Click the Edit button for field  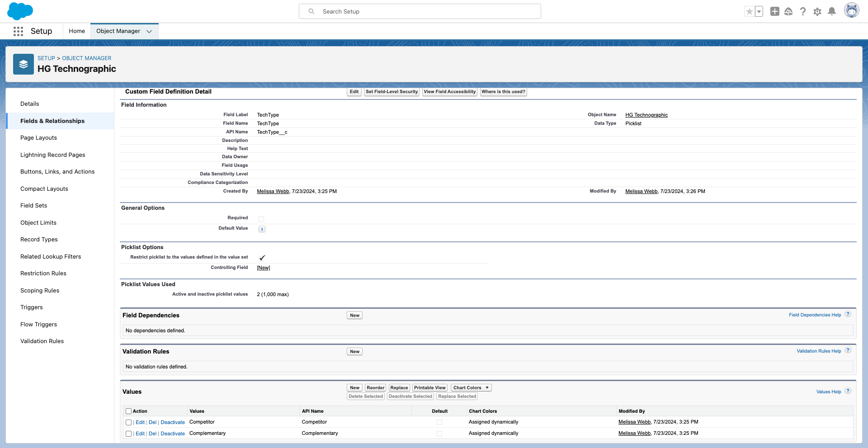pyautogui.click(x=354, y=92)
